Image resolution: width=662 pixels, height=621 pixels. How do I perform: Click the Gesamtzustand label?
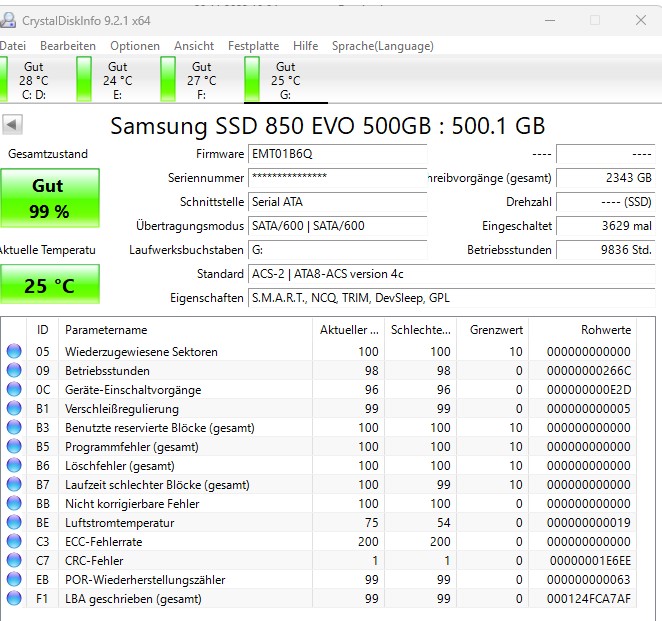48,154
